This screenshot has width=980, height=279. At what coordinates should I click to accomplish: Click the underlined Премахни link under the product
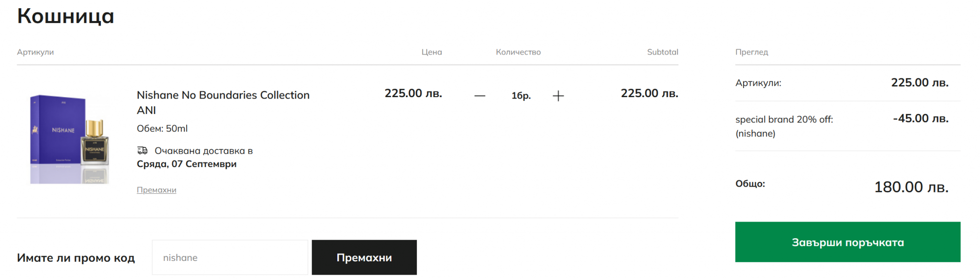tap(156, 190)
